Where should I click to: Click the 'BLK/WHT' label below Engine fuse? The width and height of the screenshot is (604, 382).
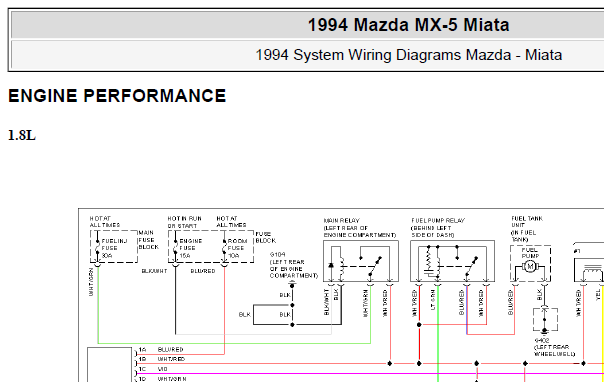point(154,271)
